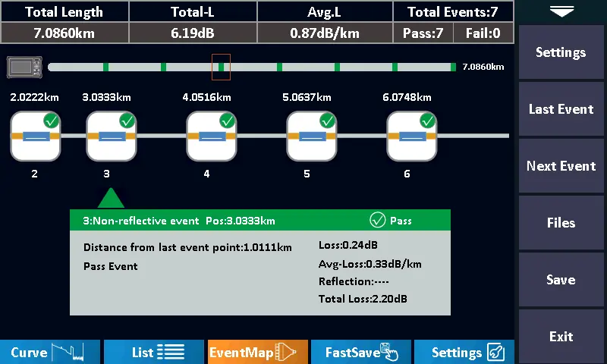Select event 2 icon at 2.0222km
Viewport: 607px width, 364px height.
tap(35, 136)
